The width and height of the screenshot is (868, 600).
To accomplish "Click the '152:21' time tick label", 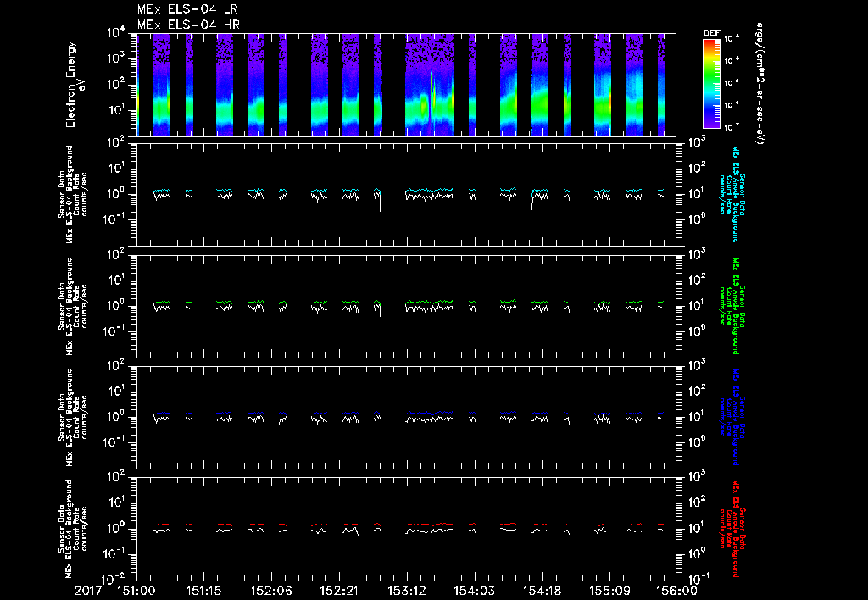I will 339,592.
